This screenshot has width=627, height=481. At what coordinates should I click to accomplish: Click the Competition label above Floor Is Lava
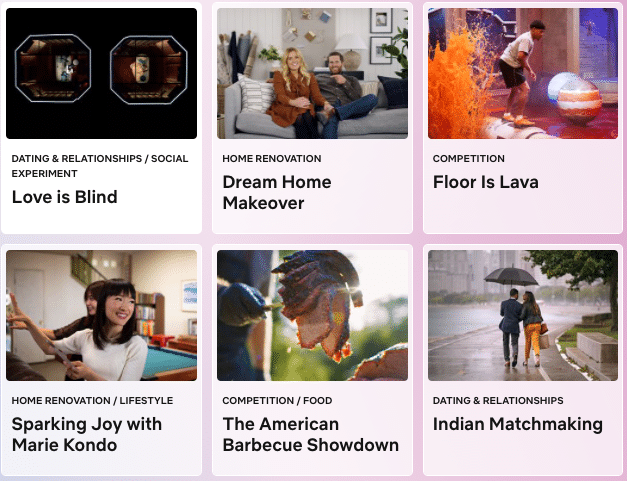[x=468, y=158]
